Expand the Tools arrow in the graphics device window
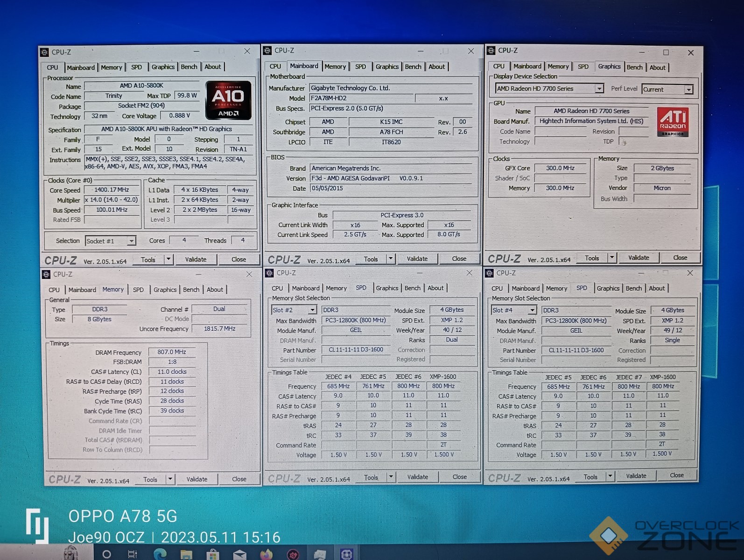Screen dimensions: 744x560 (x=612, y=258)
